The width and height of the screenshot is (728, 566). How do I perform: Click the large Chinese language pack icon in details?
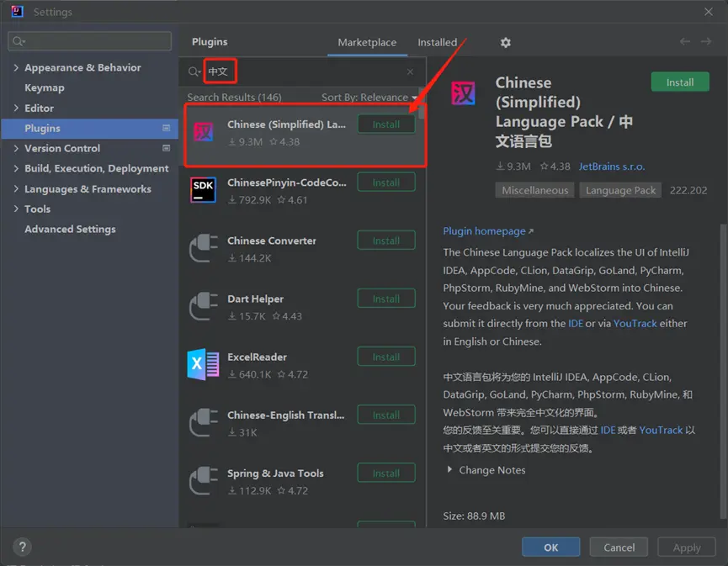coord(463,93)
